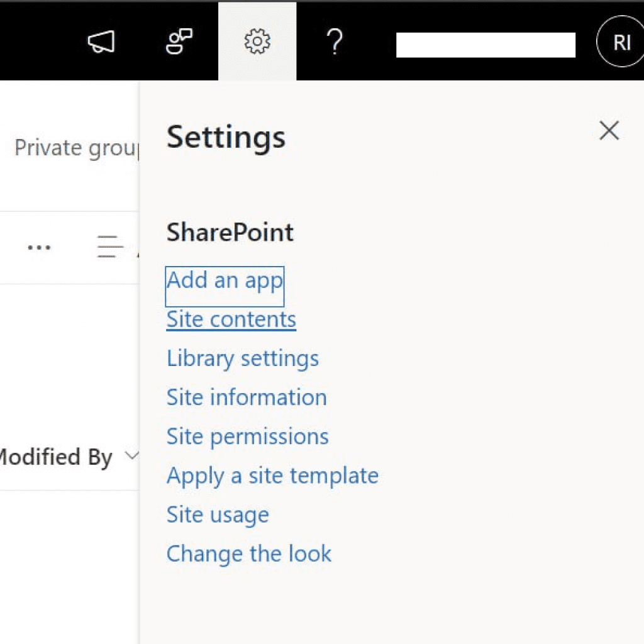Click the redacted account name in header
The width and height of the screenshot is (644, 644).
486,45
